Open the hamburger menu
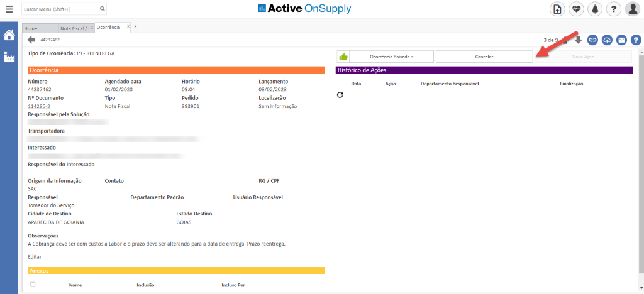The height and width of the screenshot is (294, 644). [x=8, y=9]
